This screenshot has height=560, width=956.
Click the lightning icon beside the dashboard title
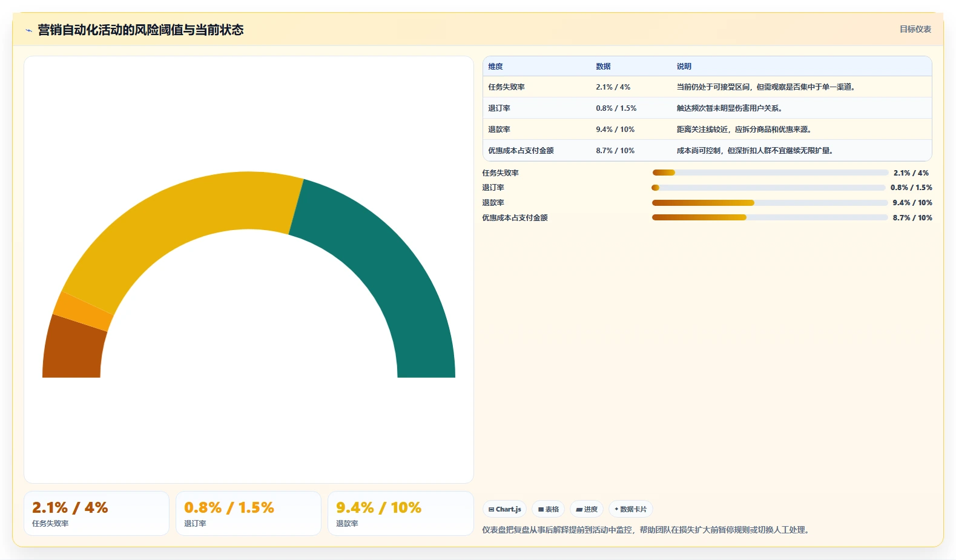28,30
